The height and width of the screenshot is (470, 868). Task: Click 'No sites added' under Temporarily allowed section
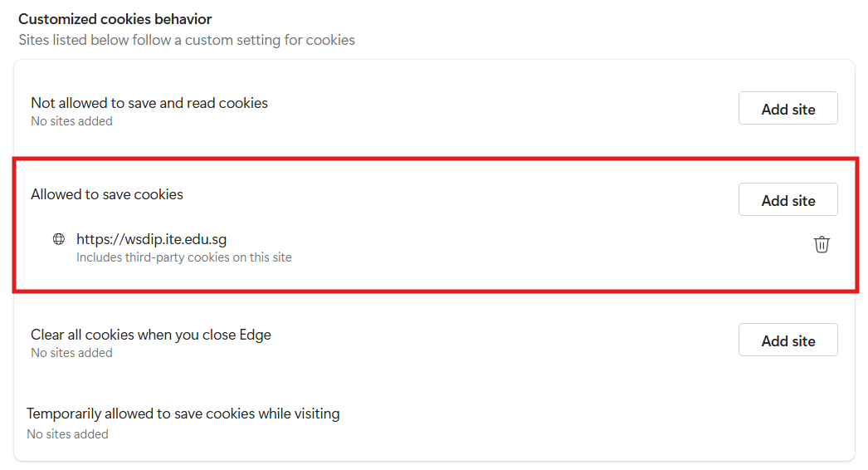[x=67, y=433]
